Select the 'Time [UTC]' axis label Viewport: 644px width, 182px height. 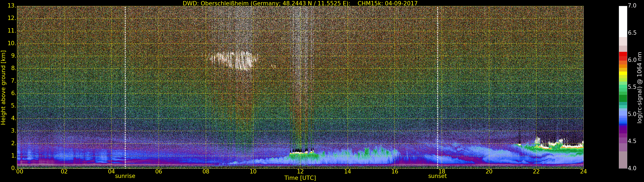[x=300, y=178]
